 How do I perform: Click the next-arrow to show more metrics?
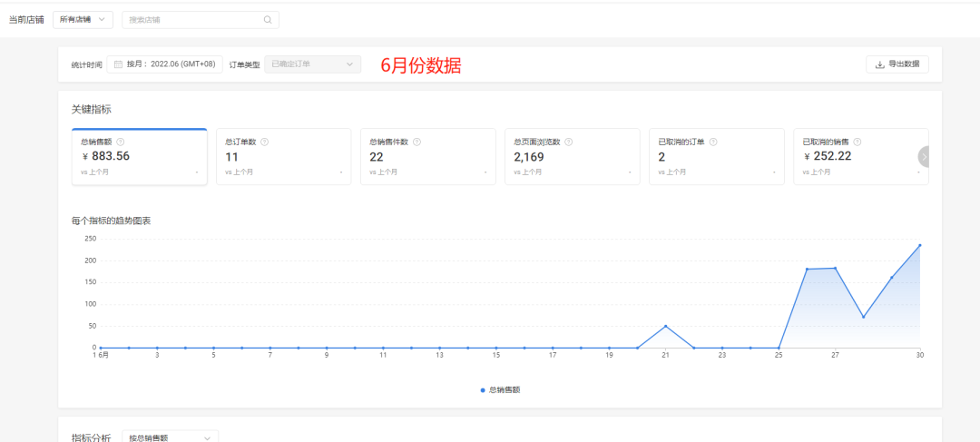pyautogui.click(x=925, y=156)
